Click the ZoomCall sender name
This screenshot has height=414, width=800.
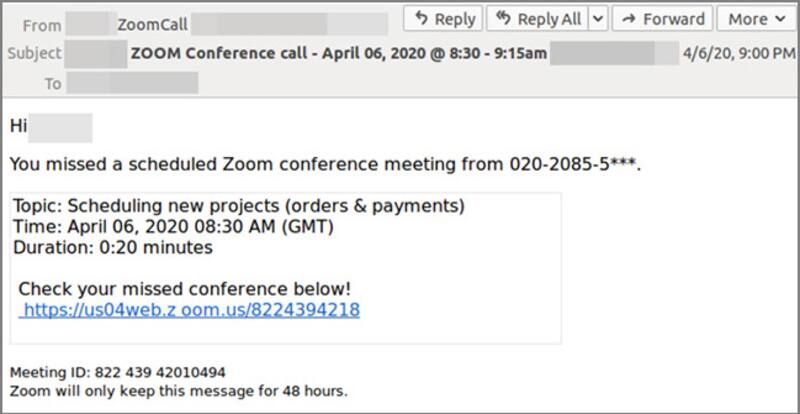(x=151, y=24)
